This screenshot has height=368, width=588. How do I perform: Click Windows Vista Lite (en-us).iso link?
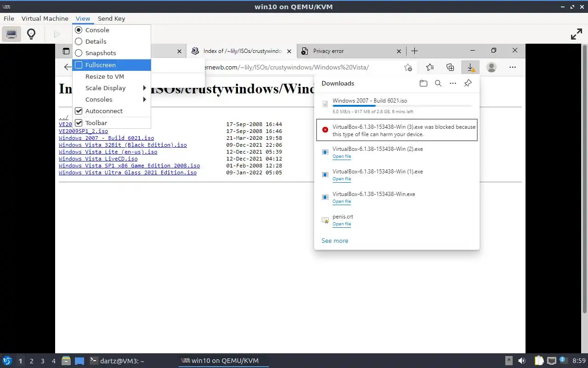tap(108, 152)
